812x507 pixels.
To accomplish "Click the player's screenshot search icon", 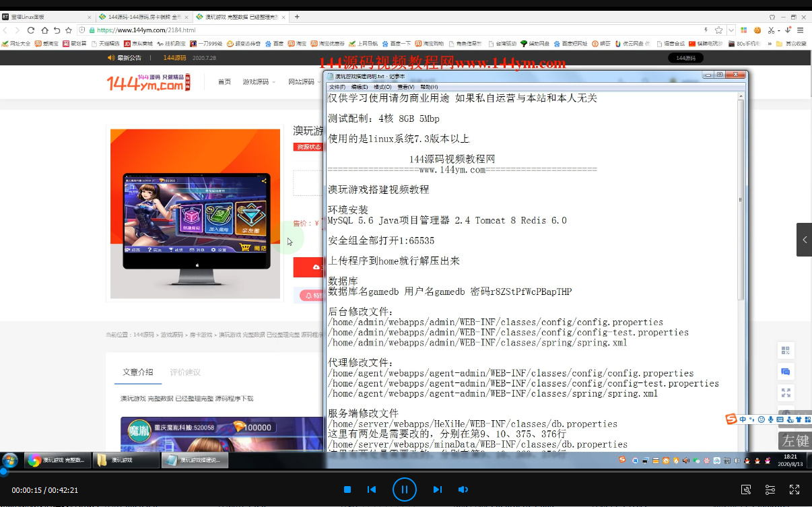I will (x=746, y=489).
